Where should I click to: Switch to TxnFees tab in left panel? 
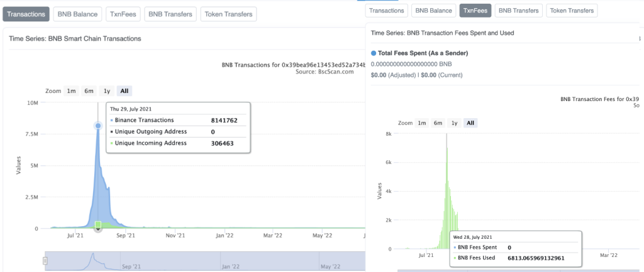click(123, 14)
